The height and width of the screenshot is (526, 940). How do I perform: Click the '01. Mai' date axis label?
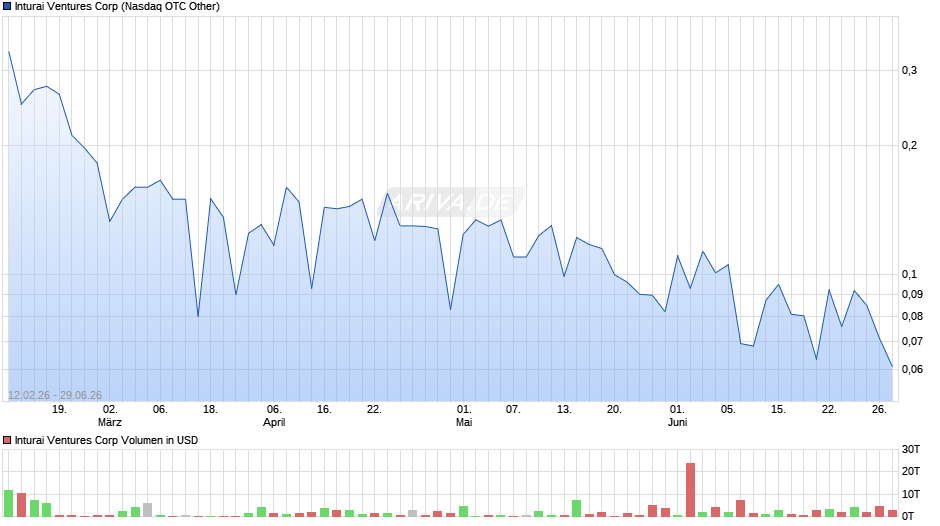[x=464, y=416]
